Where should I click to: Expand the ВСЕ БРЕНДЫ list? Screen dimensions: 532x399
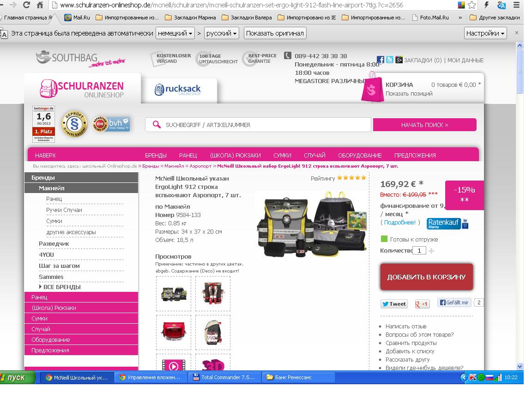(60, 287)
